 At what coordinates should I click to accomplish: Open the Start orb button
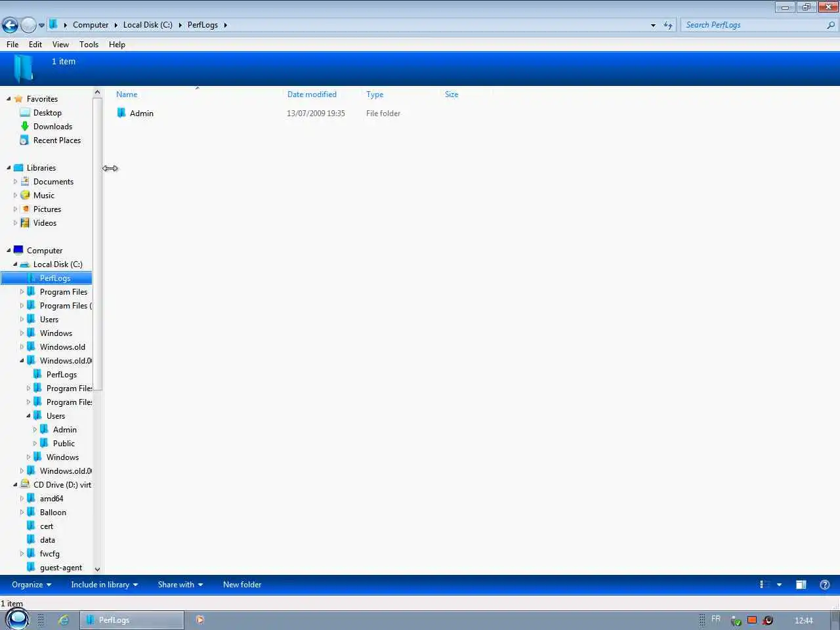click(x=17, y=619)
